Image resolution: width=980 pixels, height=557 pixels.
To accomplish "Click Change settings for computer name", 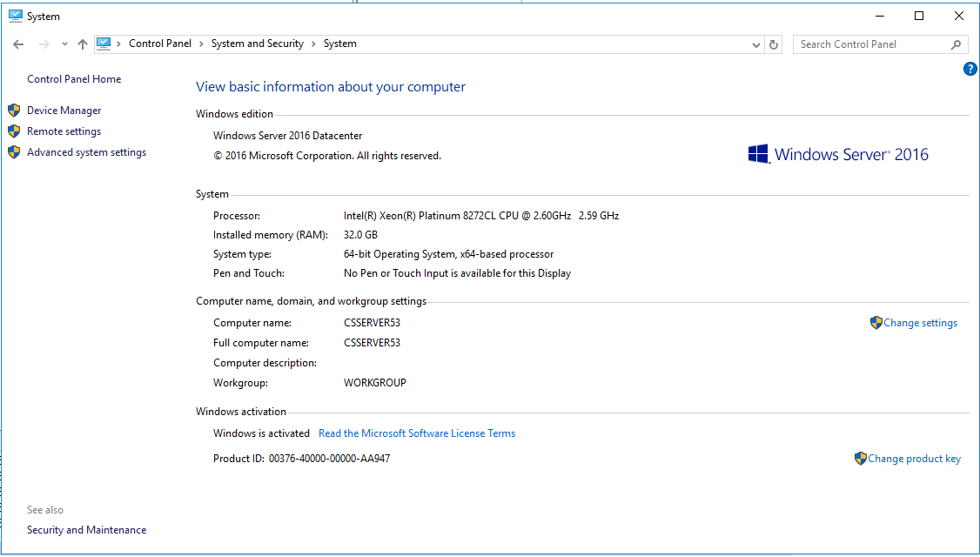I will tap(921, 322).
